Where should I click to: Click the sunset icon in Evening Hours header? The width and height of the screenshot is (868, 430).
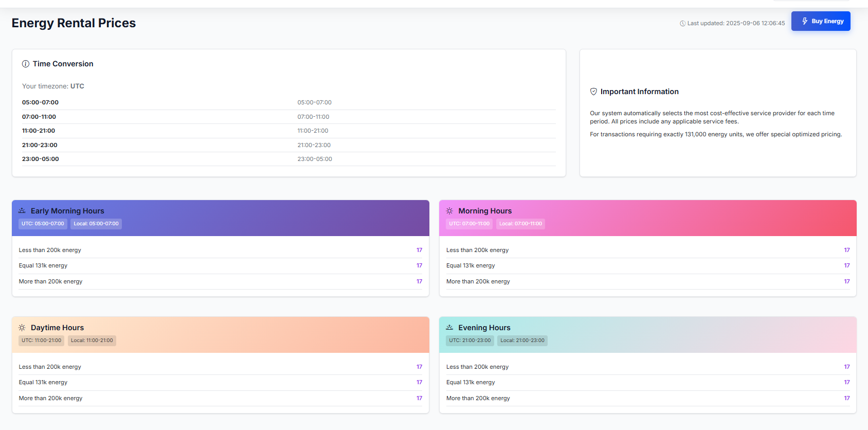click(449, 328)
